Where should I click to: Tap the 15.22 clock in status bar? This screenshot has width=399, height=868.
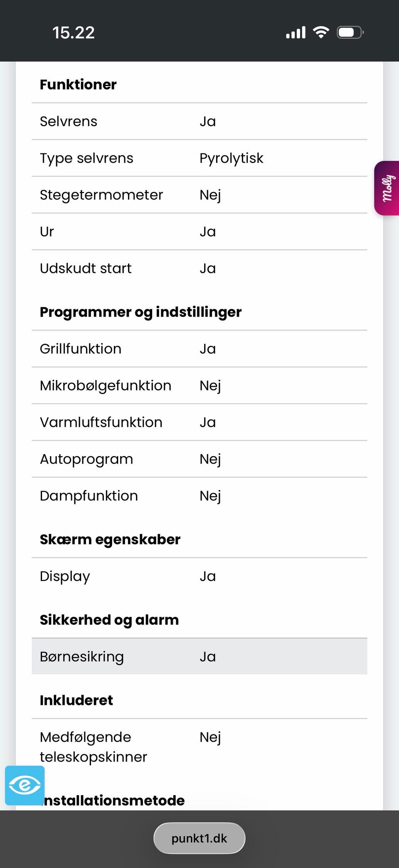(x=74, y=32)
